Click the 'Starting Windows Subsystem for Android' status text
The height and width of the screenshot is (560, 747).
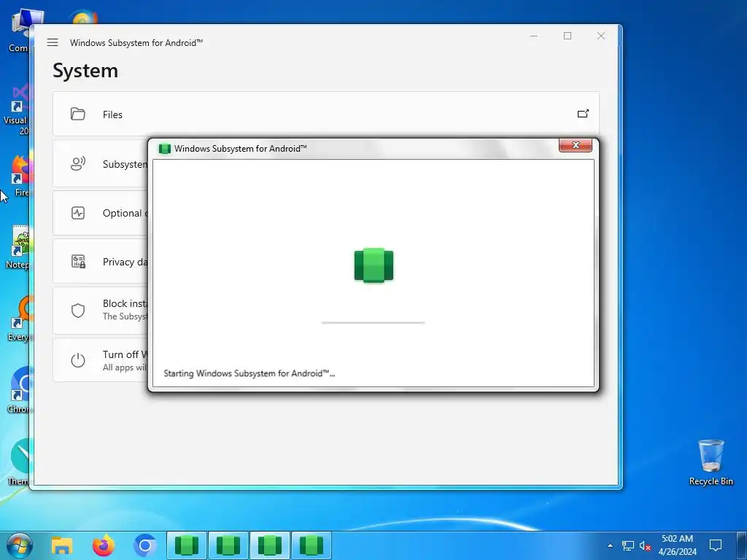(249, 373)
